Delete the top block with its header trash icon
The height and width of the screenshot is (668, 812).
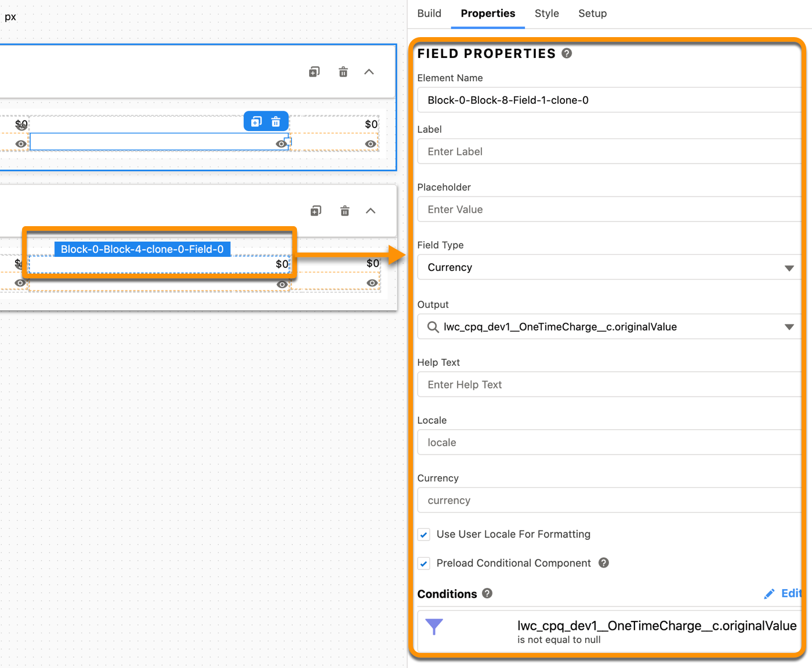(x=343, y=72)
